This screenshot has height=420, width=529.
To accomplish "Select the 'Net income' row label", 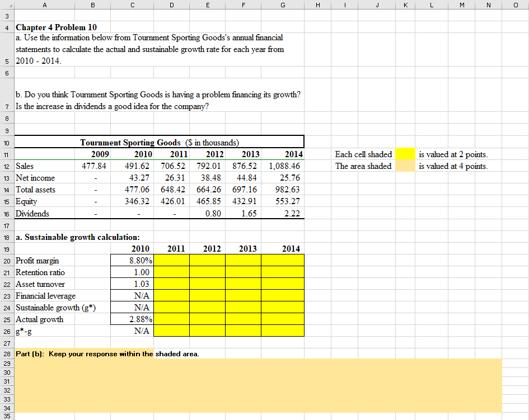I will tap(35, 178).
